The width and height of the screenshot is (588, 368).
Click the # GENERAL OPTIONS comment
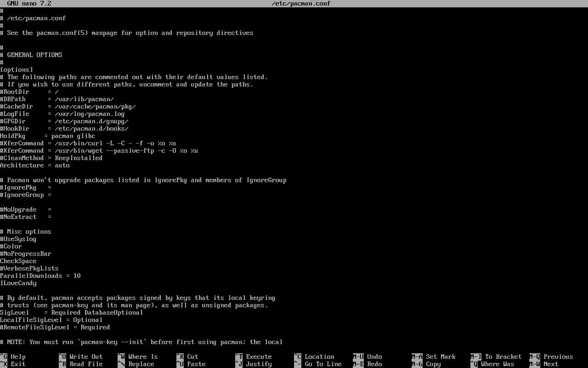(31, 55)
